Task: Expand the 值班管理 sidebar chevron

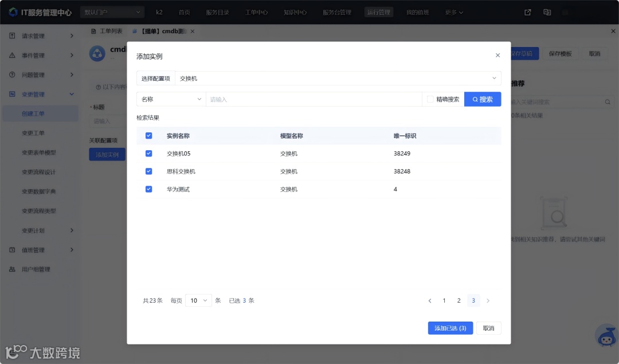Action: click(72, 250)
